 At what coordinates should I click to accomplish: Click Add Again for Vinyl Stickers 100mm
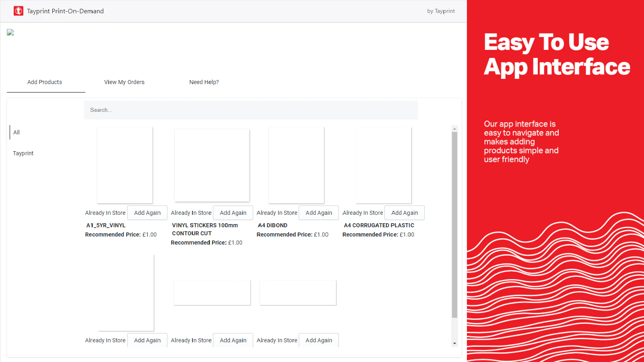233,213
